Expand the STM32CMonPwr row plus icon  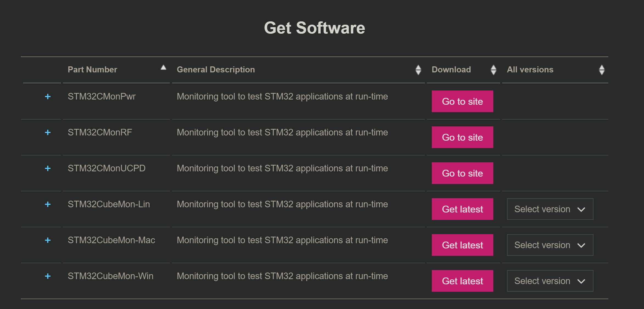(48, 97)
